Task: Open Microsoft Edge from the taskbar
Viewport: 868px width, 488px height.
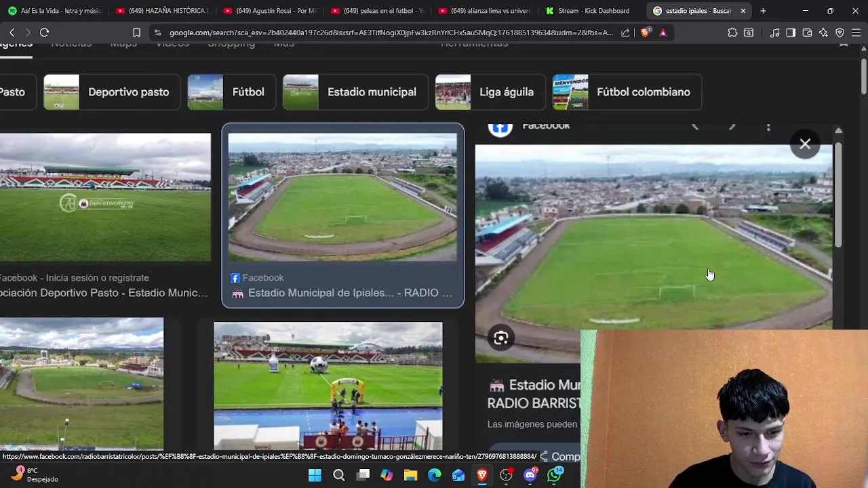Action: pyautogui.click(x=434, y=475)
